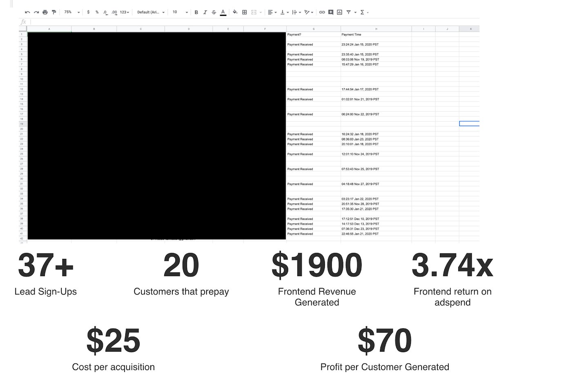588x380 pixels.
Task: Click the Borders icon
Action: (x=245, y=12)
